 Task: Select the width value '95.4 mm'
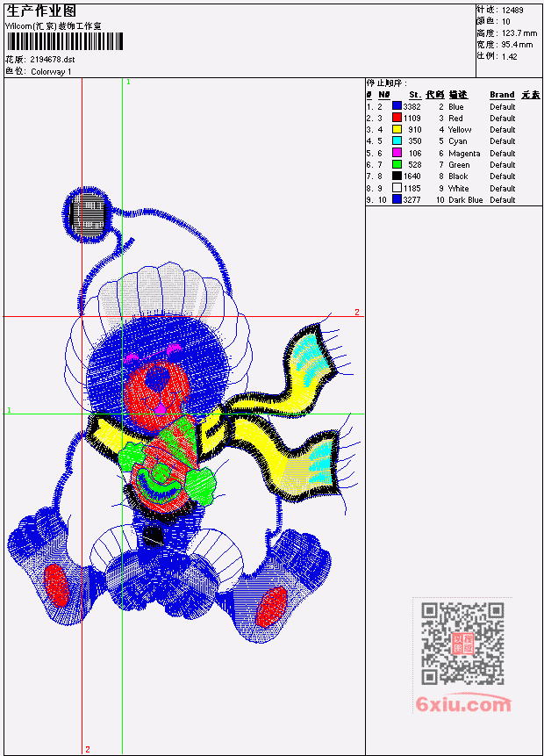point(518,45)
